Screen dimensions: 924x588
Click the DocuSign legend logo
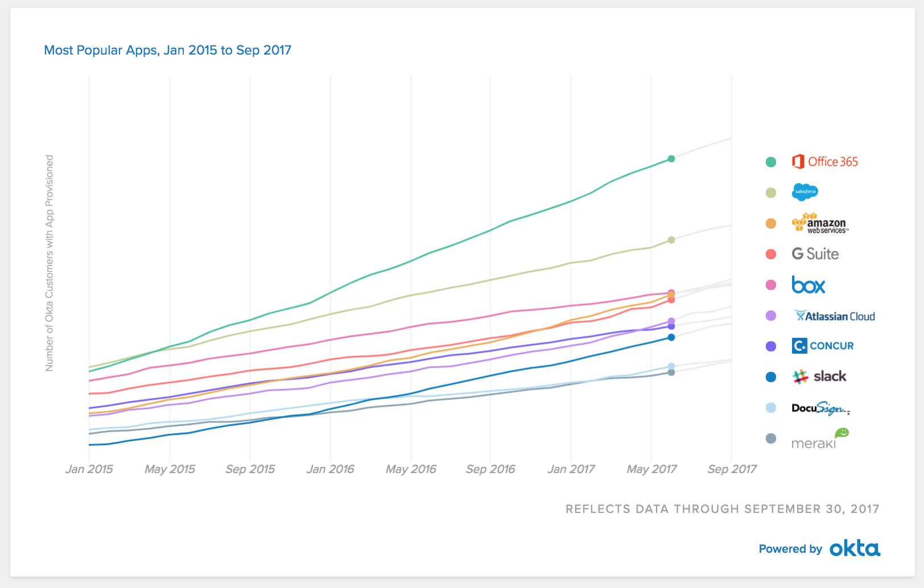(820, 408)
